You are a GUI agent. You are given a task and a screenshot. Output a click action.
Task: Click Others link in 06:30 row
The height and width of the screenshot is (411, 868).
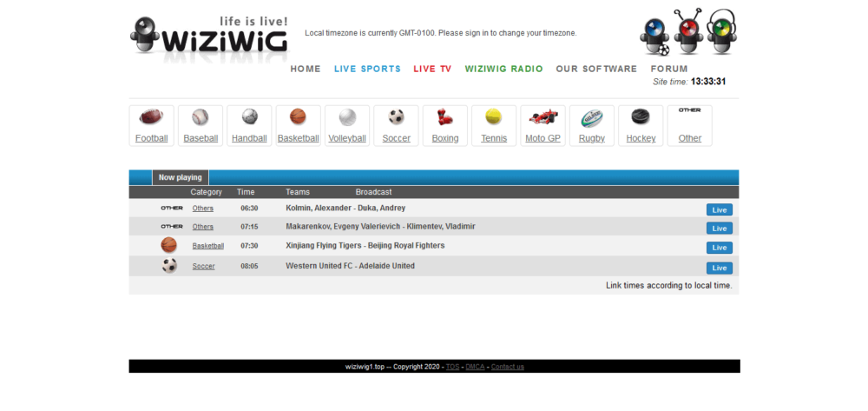coord(202,209)
